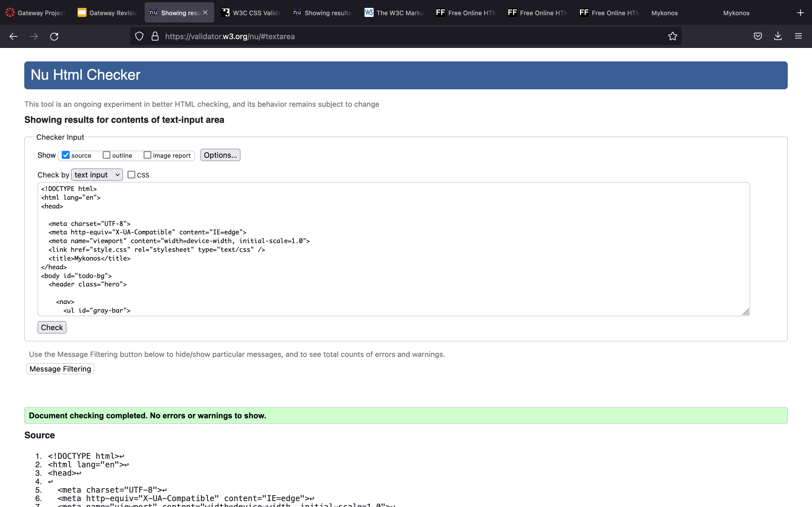Navigate back using the back arrow
Image resolution: width=812 pixels, height=507 pixels.
[14, 36]
